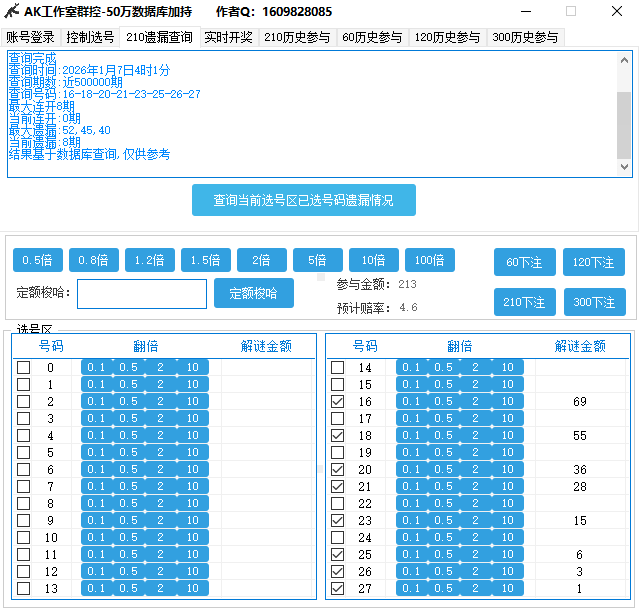Click scrollbar down arrow in query results

click(x=624, y=168)
